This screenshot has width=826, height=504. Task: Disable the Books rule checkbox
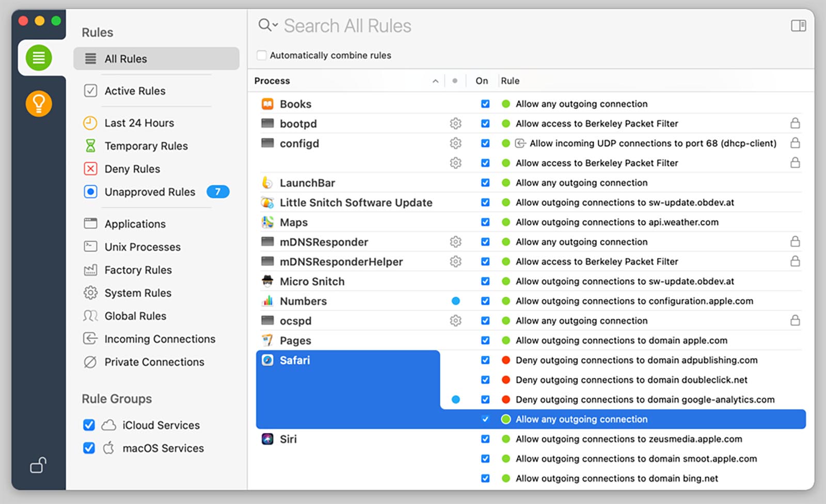point(485,104)
